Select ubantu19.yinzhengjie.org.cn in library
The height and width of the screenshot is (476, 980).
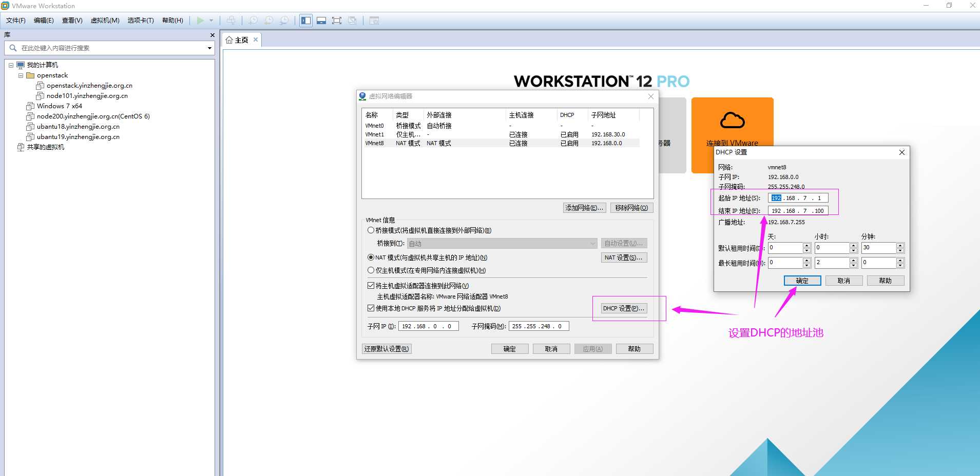(78, 137)
